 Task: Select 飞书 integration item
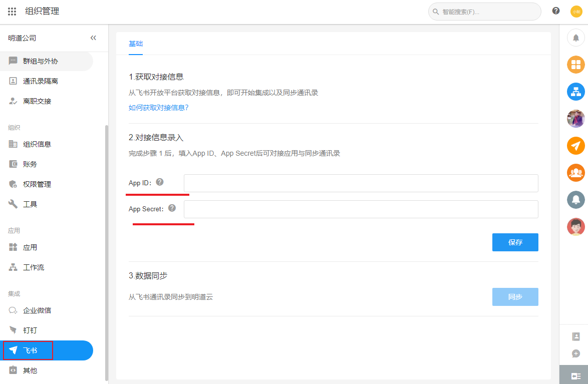click(x=47, y=350)
